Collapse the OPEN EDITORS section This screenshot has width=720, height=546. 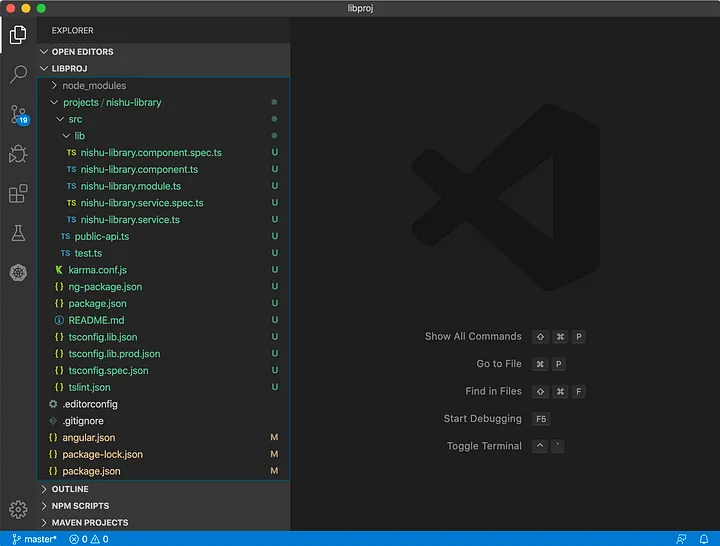(x=82, y=52)
